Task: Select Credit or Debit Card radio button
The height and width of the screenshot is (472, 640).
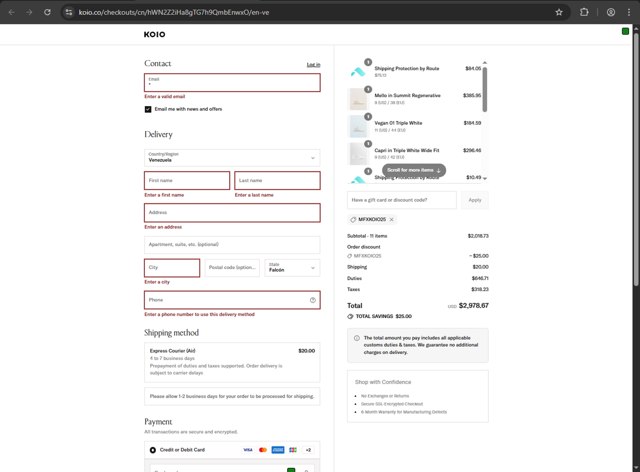Action: click(153, 450)
